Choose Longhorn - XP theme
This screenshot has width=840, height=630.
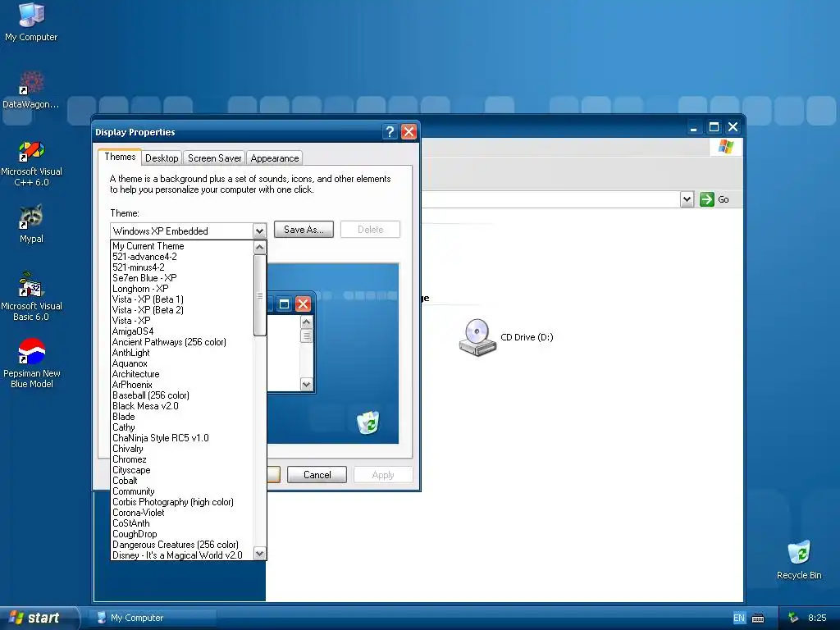click(182, 289)
